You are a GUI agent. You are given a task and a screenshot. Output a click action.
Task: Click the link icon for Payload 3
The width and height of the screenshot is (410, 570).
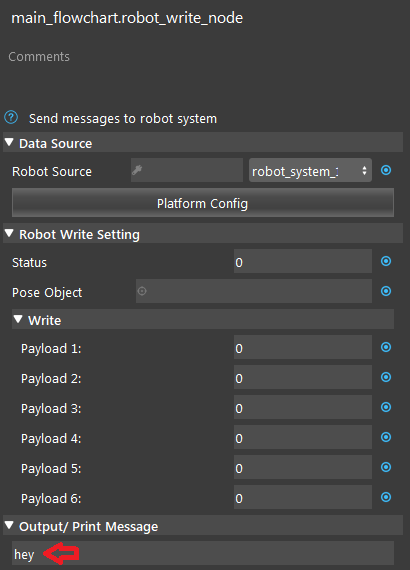click(x=386, y=407)
